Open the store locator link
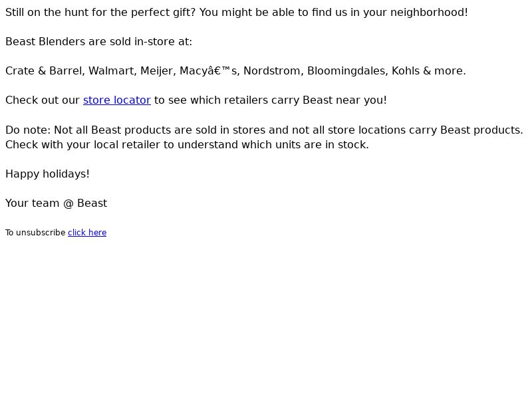Viewport: 532px width, 399px height. tap(116, 100)
